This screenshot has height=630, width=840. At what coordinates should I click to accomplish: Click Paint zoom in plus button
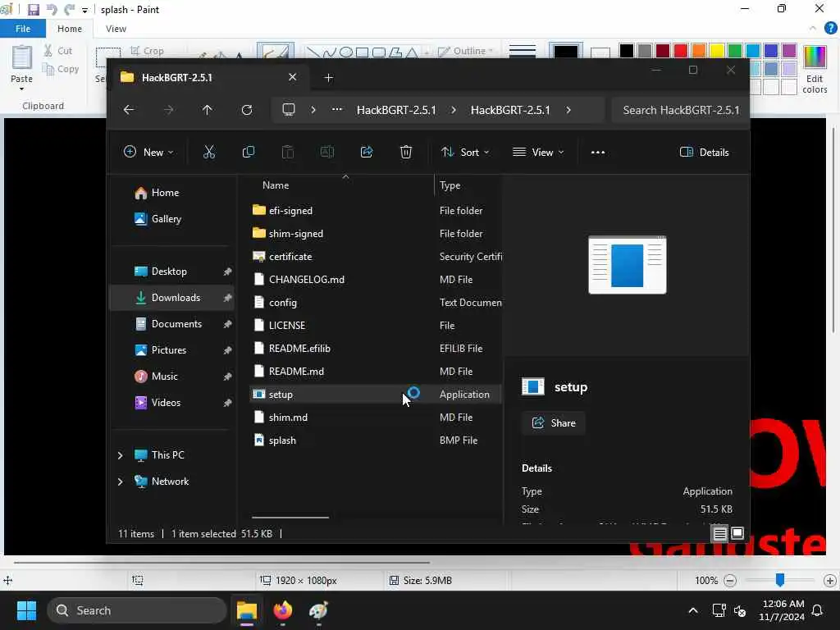(x=830, y=580)
